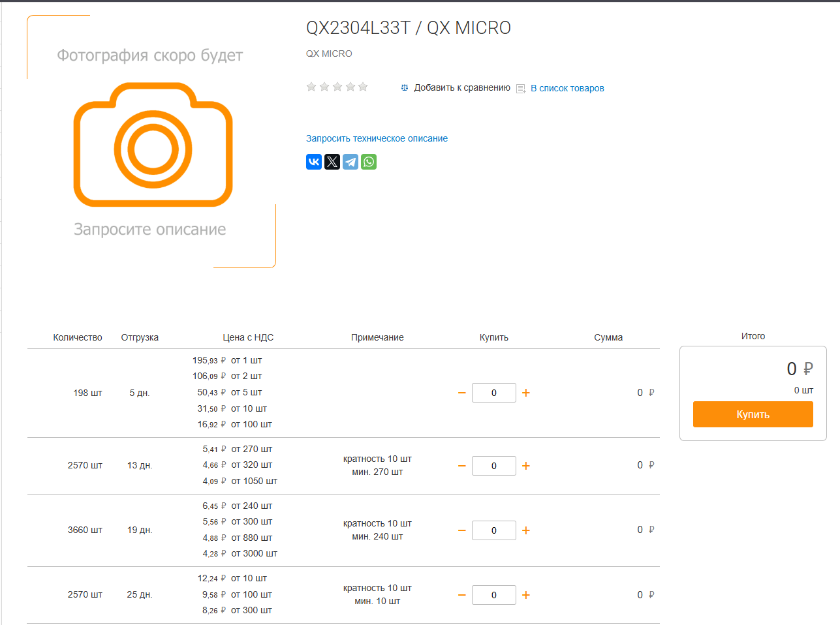Rate product with the fifth star
Image resolution: width=840 pixels, height=625 pixels.
pos(363,87)
